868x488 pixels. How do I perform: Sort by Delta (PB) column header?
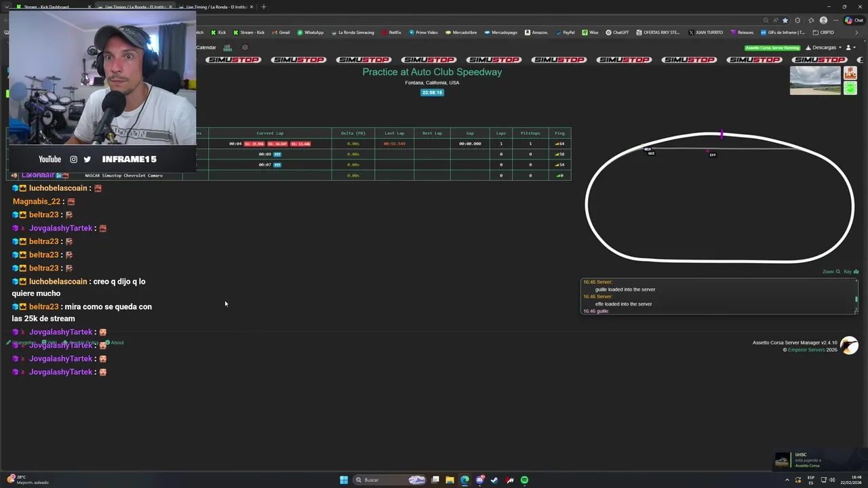click(353, 133)
